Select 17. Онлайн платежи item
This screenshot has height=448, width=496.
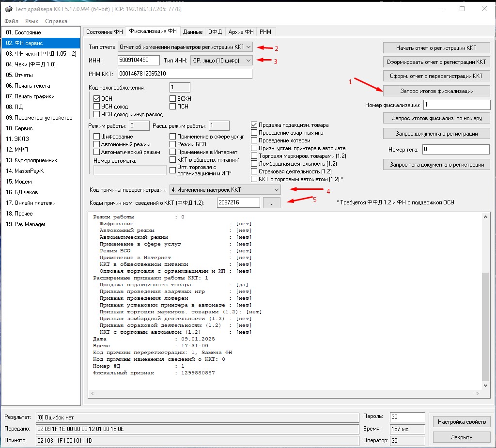click(41, 203)
